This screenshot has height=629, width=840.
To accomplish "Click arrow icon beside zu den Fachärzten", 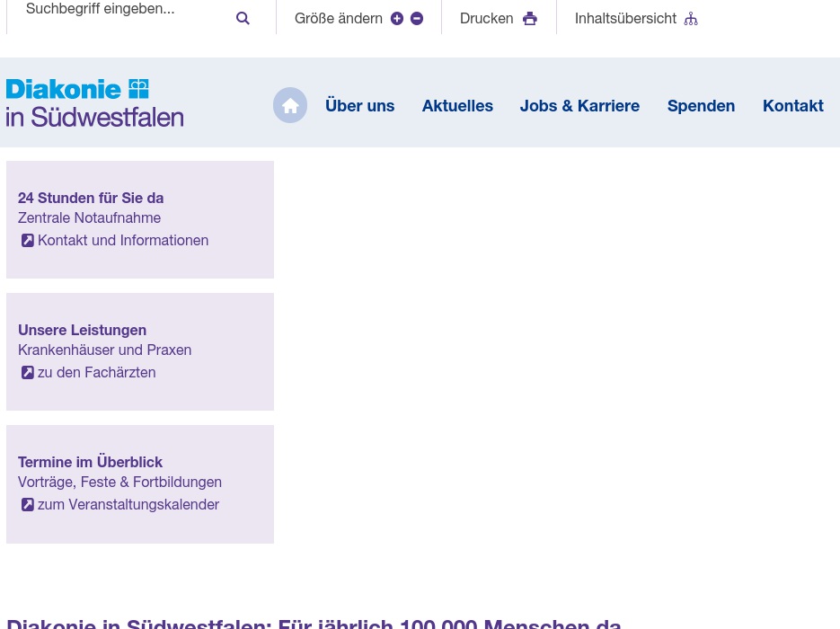I will [x=28, y=373].
